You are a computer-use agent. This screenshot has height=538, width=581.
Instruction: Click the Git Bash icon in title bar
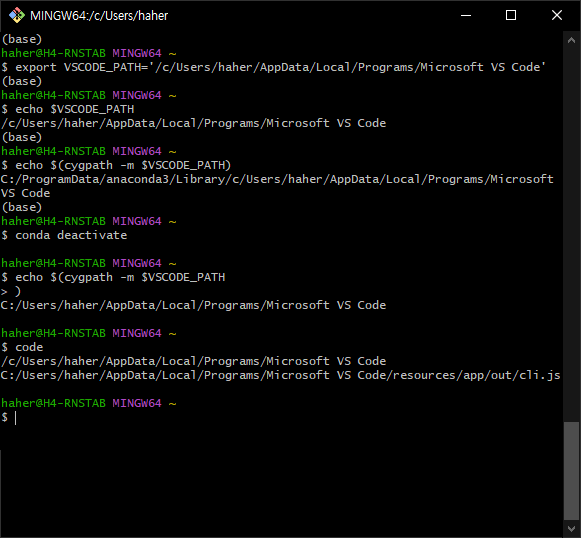(17, 16)
